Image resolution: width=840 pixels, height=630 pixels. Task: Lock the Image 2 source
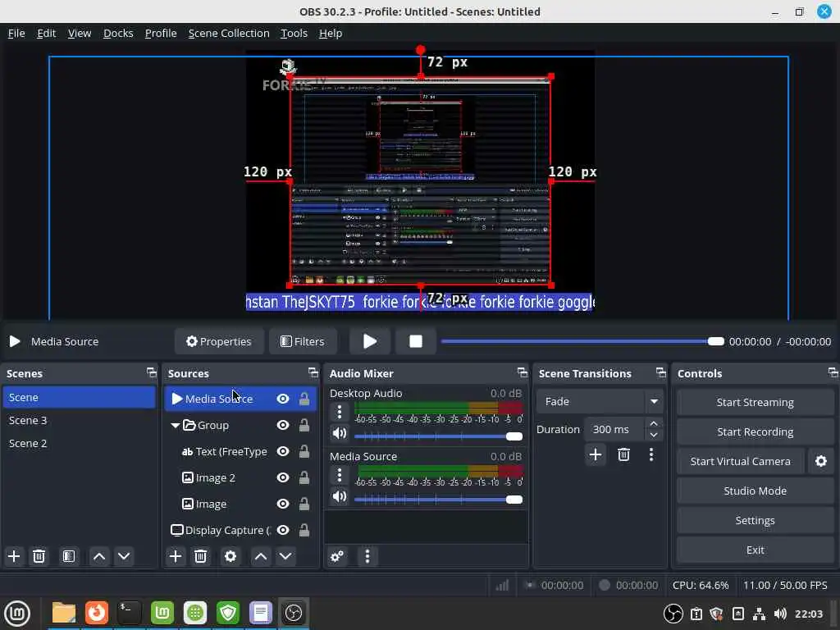click(304, 478)
